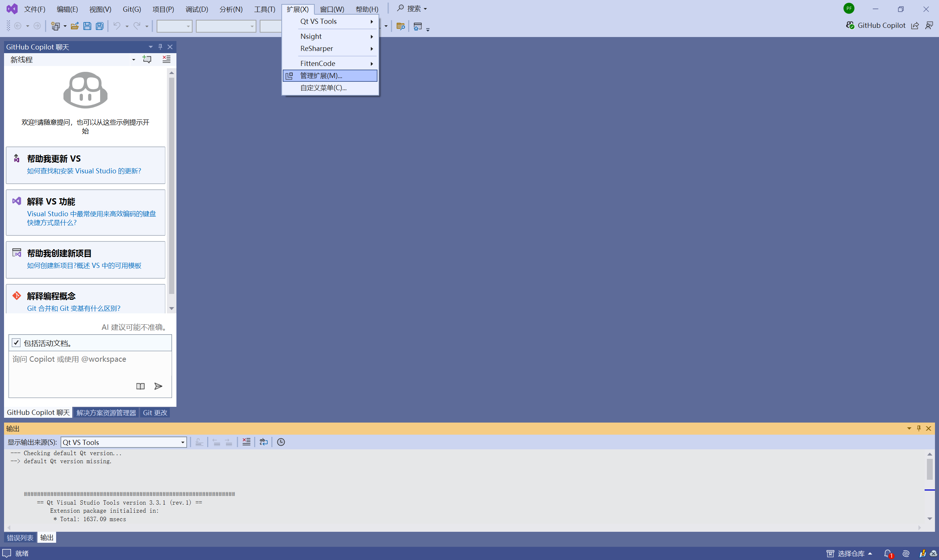Expand the Nsight submenu

coord(330,36)
